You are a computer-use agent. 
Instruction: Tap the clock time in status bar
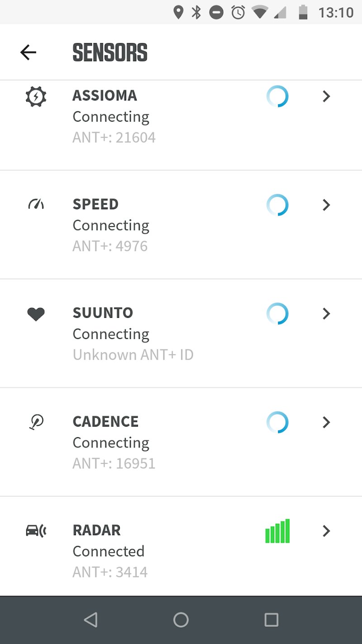[336, 13]
